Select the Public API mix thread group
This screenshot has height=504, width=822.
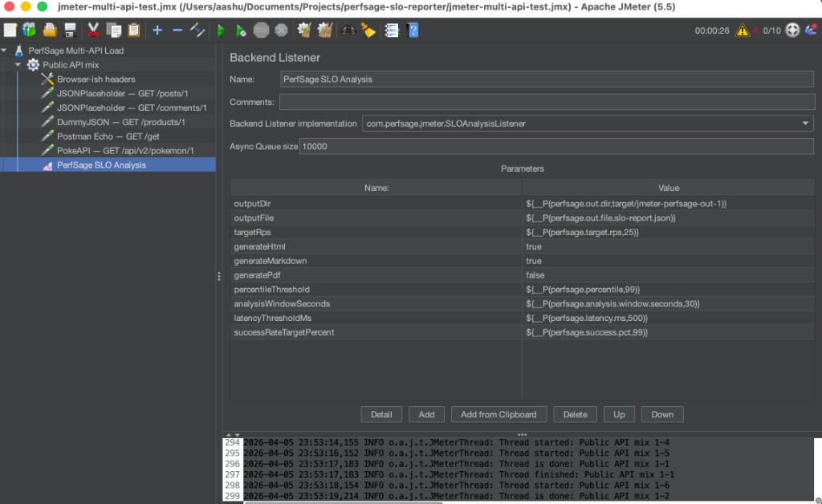[x=71, y=64]
